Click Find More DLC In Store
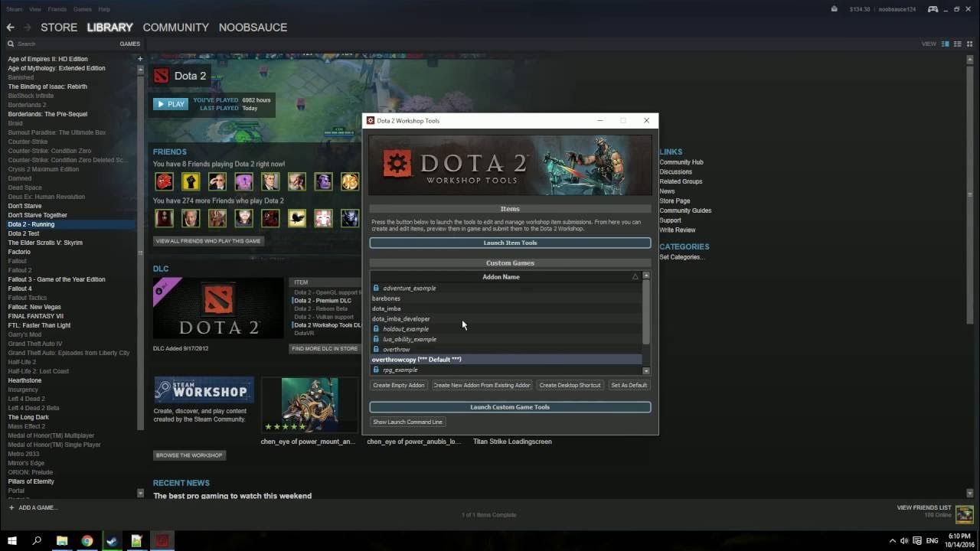This screenshot has width=980, height=551. (325, 348)
